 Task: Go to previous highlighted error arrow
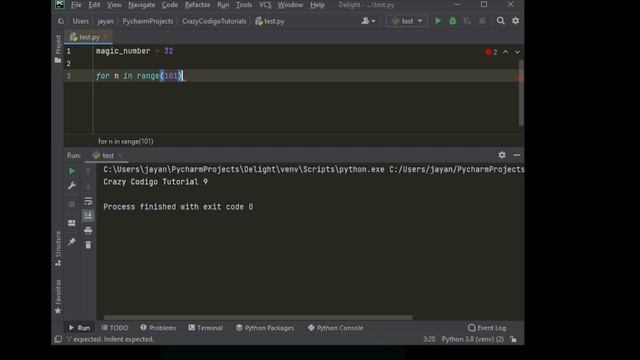pos(505,52)
